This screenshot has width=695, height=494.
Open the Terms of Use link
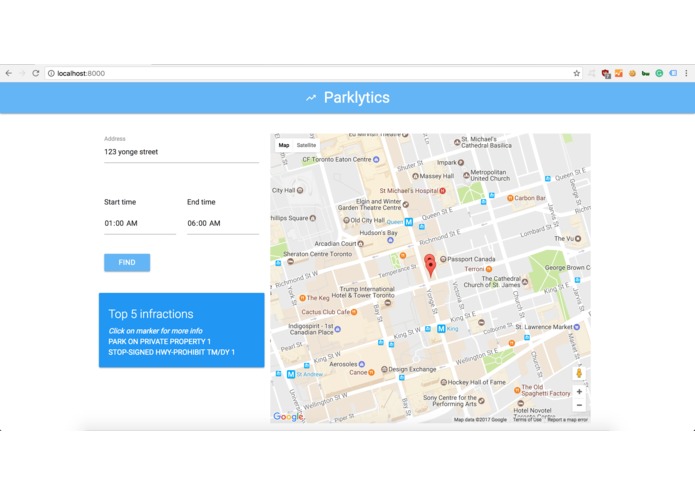[x=527, y=420]
